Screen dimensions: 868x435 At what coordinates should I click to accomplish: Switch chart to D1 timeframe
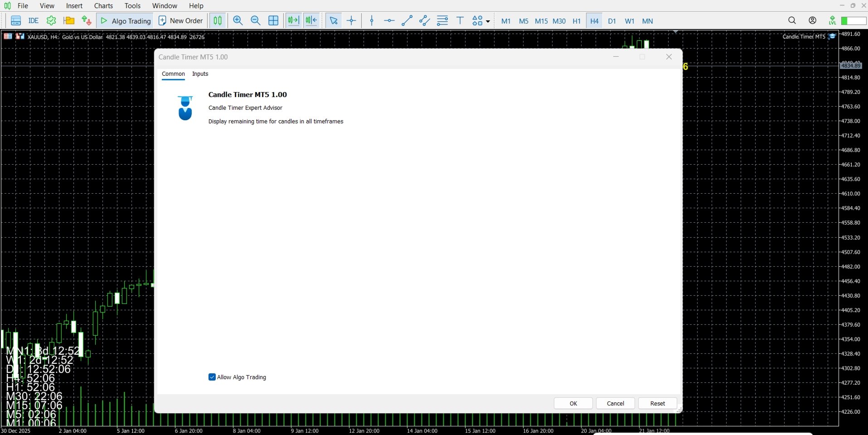(612, 21)
